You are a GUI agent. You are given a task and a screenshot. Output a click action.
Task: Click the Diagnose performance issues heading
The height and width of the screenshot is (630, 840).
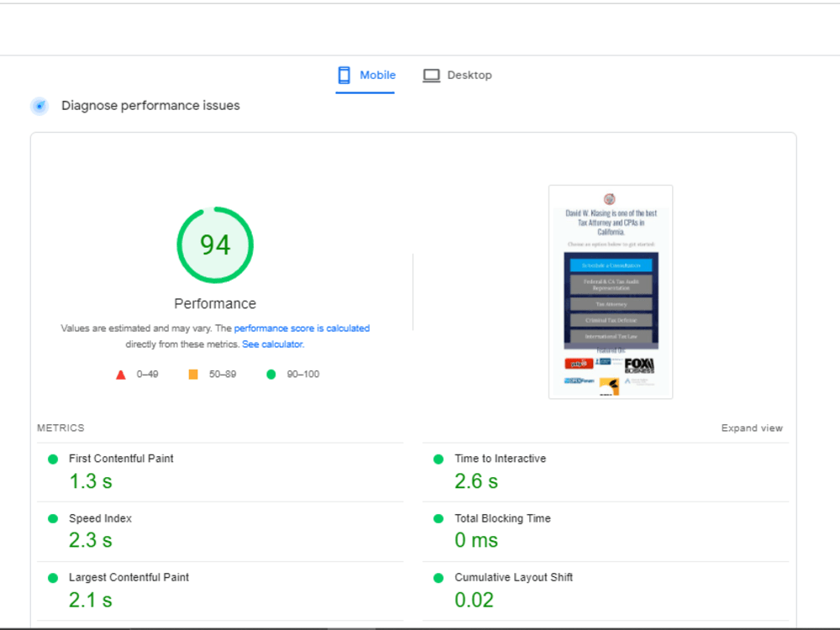150,106
